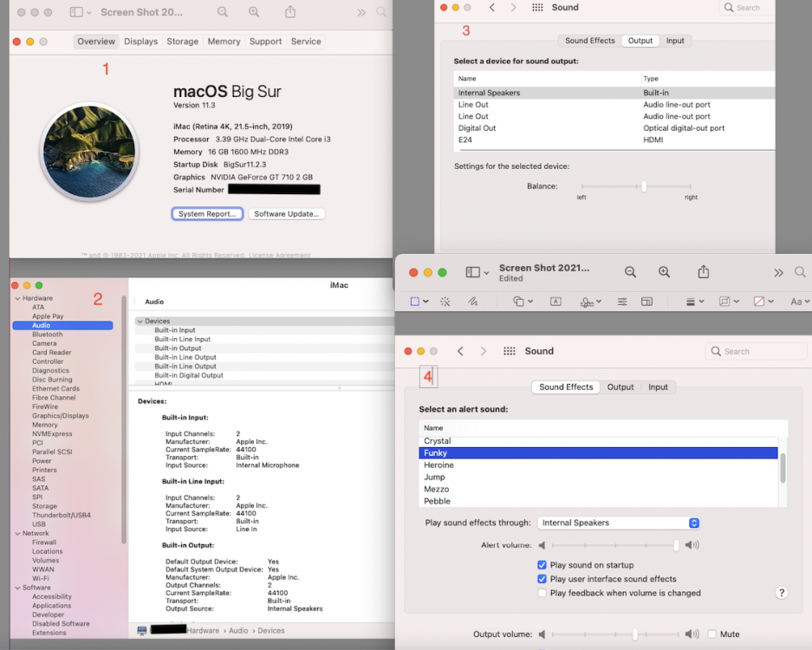Open rectangular selection tool dropdown
The width and height of the screenshot is (812, 650).
point(419,302)
